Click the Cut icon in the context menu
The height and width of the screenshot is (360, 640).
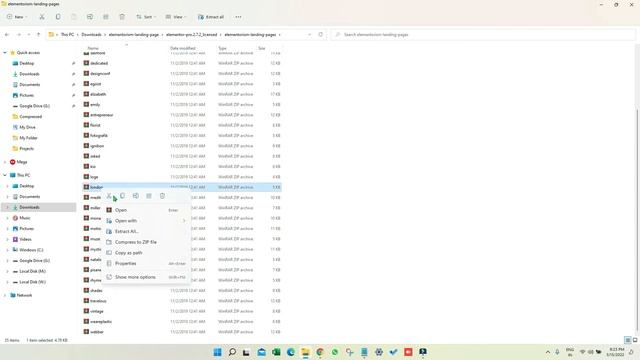pyautogui.click(x=109, y=196)
